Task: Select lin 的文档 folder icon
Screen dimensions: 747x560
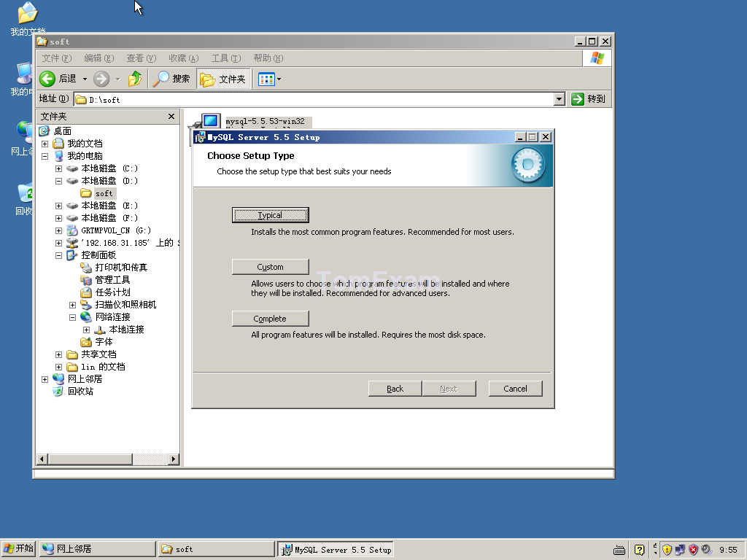Action: [x=72, y=367]
